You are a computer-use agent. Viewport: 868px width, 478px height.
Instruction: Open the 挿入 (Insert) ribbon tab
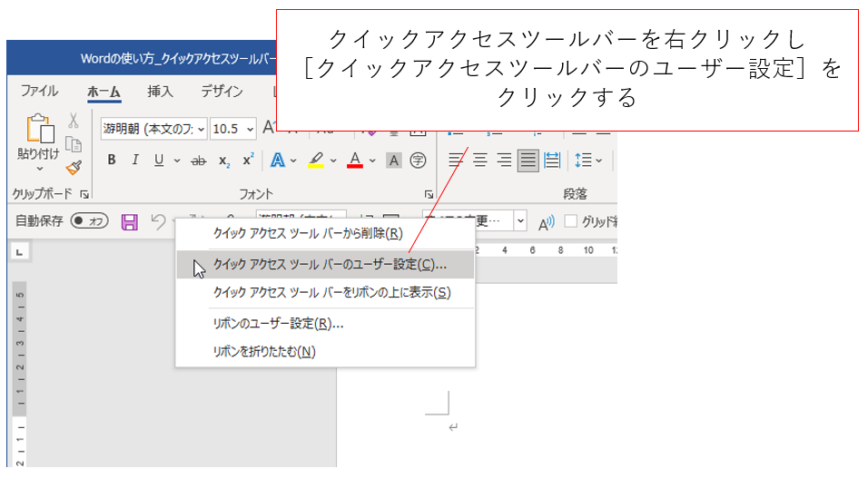point(160,91)
